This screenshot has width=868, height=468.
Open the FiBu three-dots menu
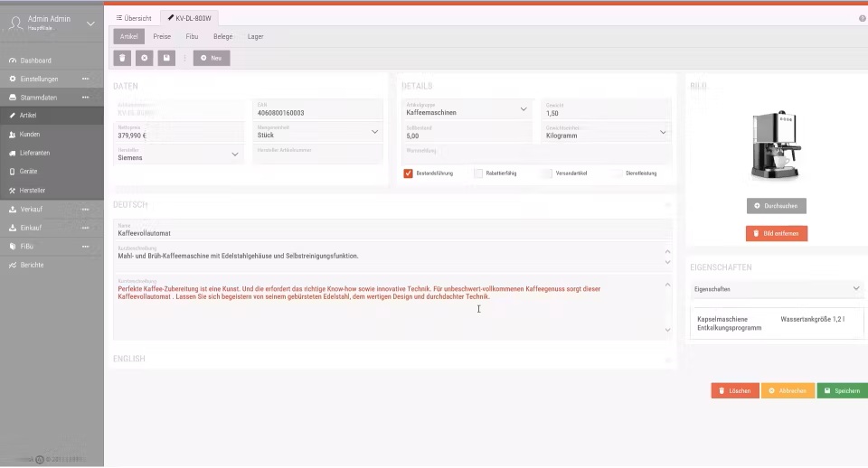[x=85, y=246]
